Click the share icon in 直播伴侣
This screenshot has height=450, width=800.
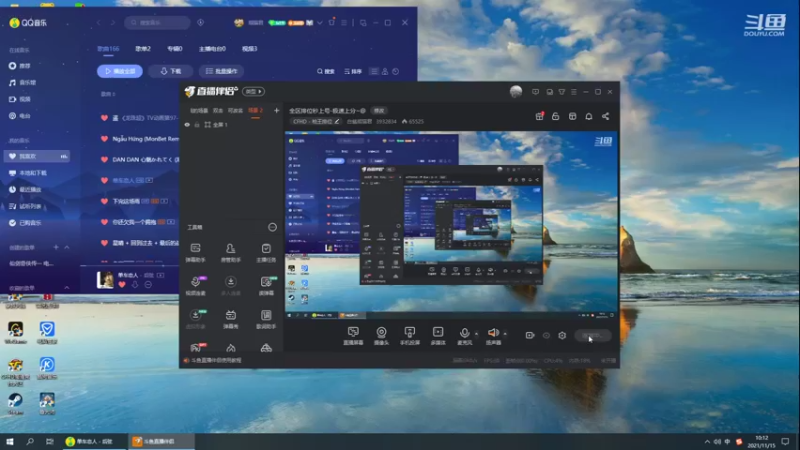pos(606,116)
